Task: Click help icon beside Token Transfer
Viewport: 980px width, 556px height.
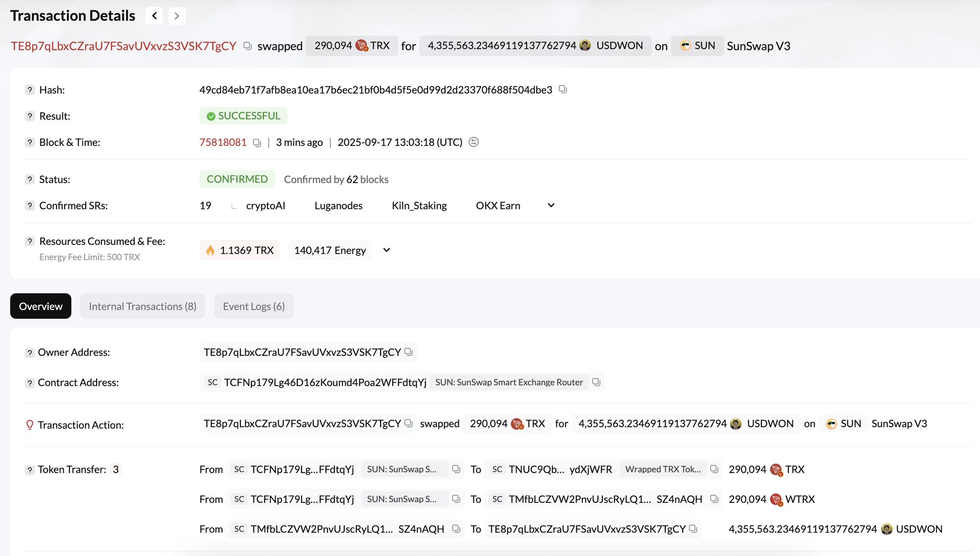Action: tap(30, 470)
